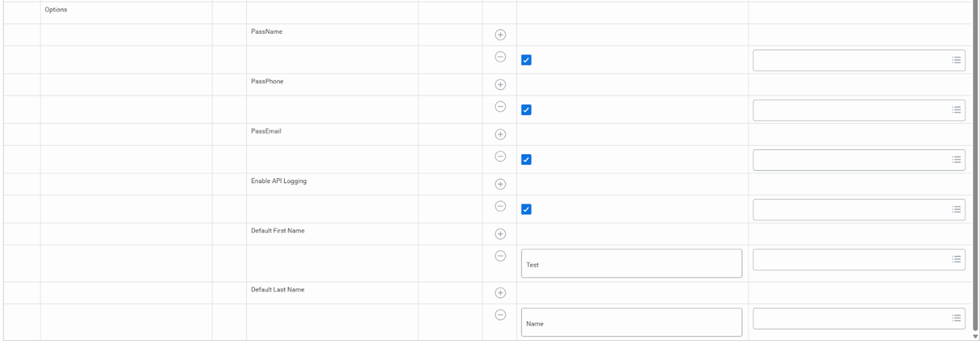Open the list prompt in PassEmail row

tap(956, 160)
